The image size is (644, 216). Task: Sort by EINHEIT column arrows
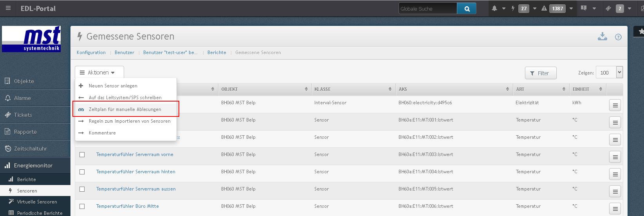(x=601, y=89)
